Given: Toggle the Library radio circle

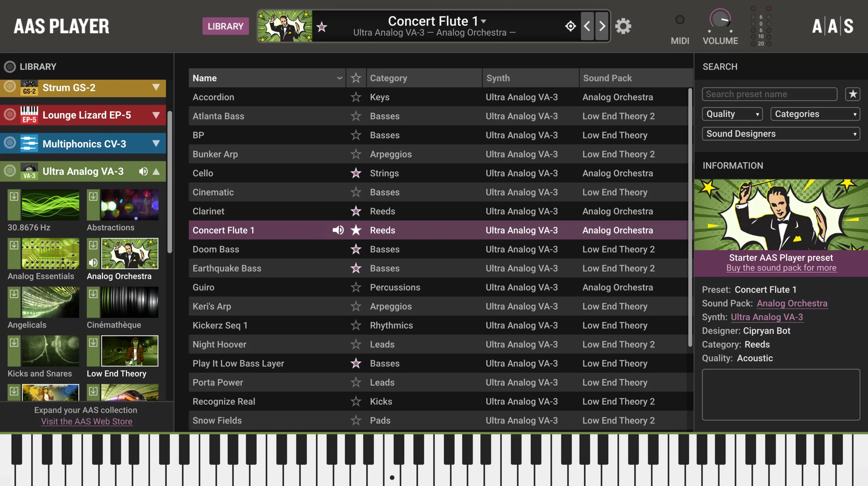Looking at the screenshot, I should tap(10, 67).
